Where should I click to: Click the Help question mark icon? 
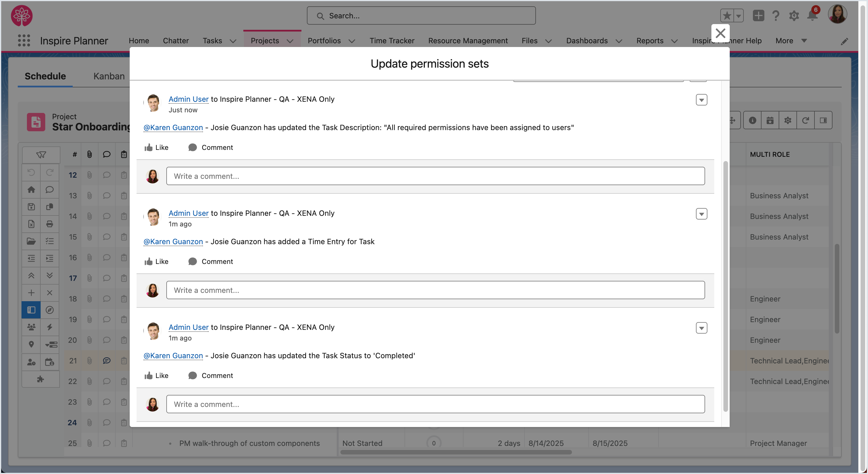coord(776,15)
